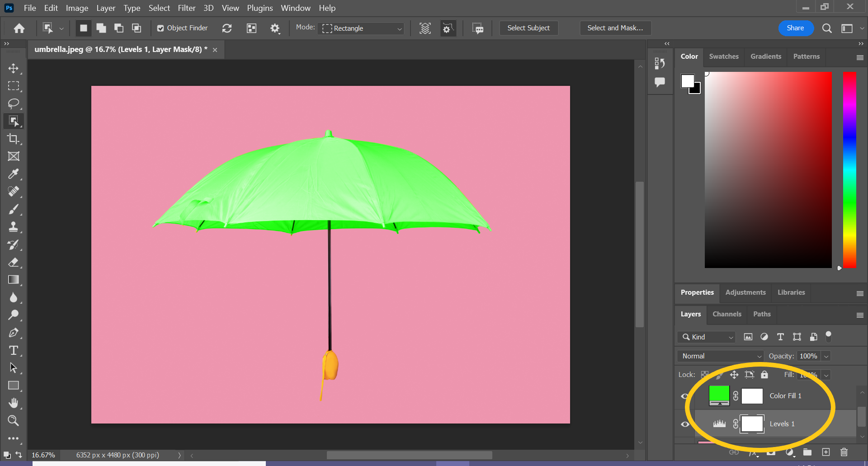Click the foreground color swatch

(688, 81)
